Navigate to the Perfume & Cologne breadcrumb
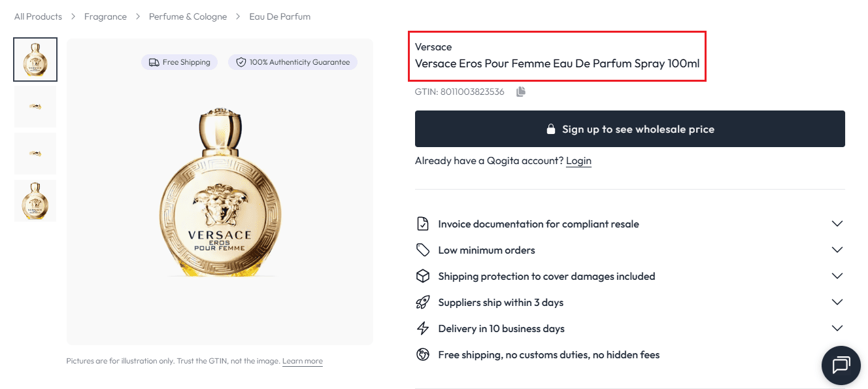The width and height of the screenshot is (868, 389). tap(188, 16)
